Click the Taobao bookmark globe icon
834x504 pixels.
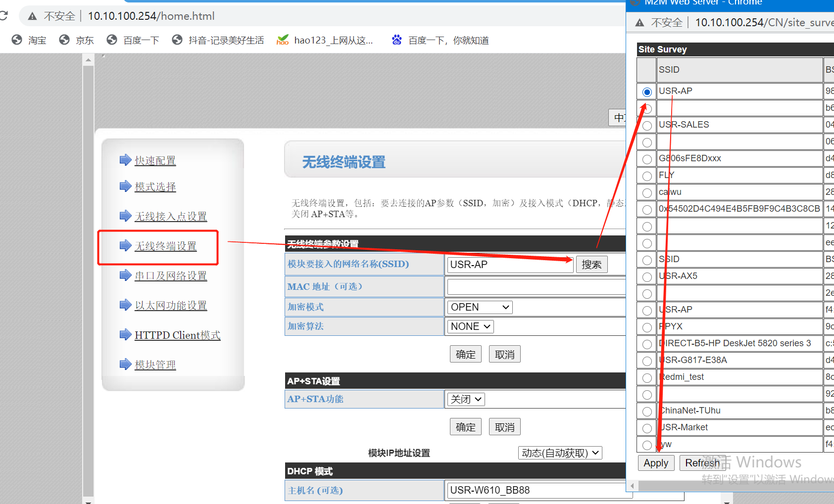(17, 40)
